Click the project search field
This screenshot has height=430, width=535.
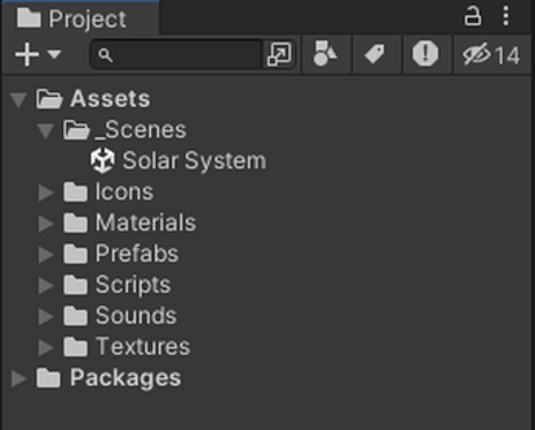(177, 55)
